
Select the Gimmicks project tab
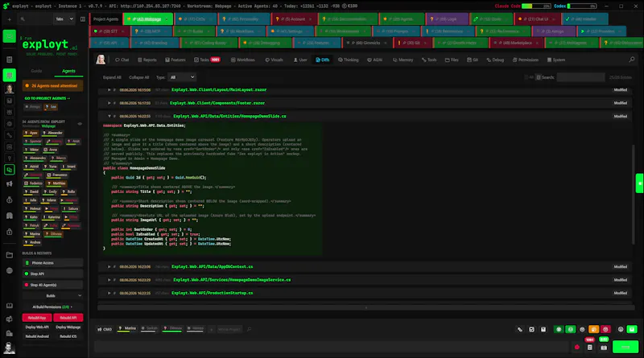pos(367,43)
